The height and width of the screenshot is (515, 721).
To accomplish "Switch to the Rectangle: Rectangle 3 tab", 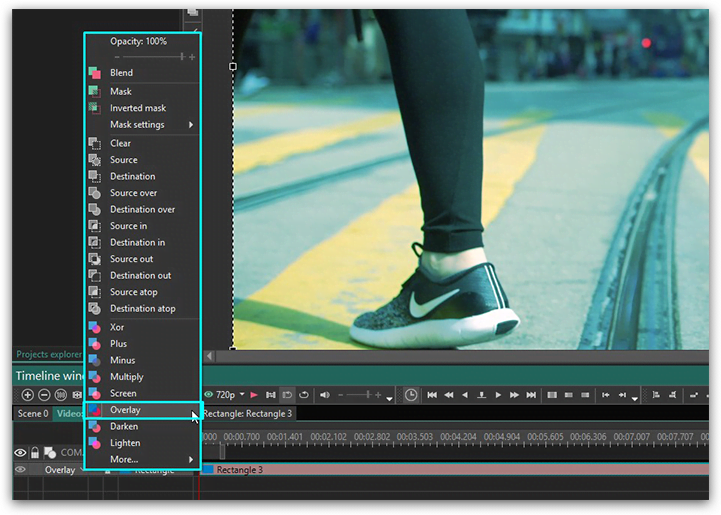I will [247, 414].
